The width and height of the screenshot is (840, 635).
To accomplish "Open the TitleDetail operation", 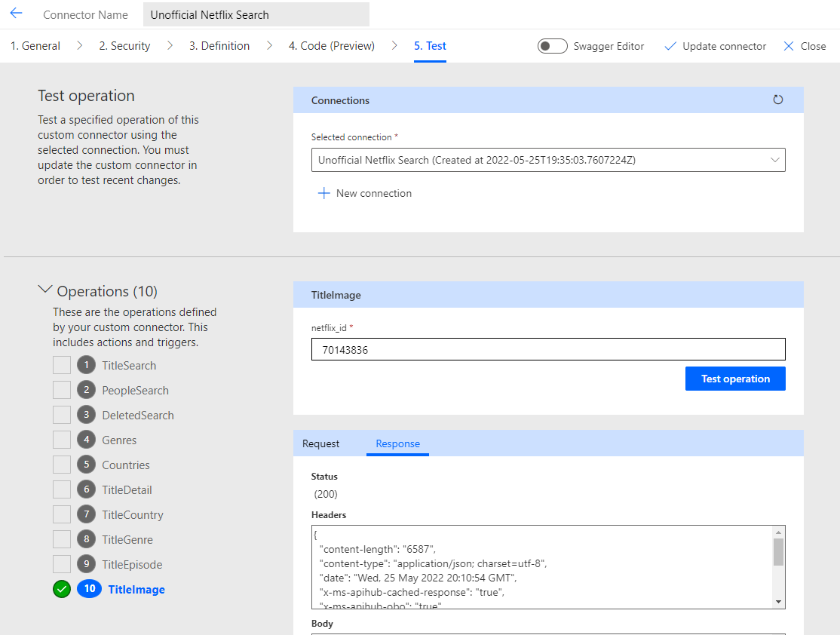I will tap(127, 489).
